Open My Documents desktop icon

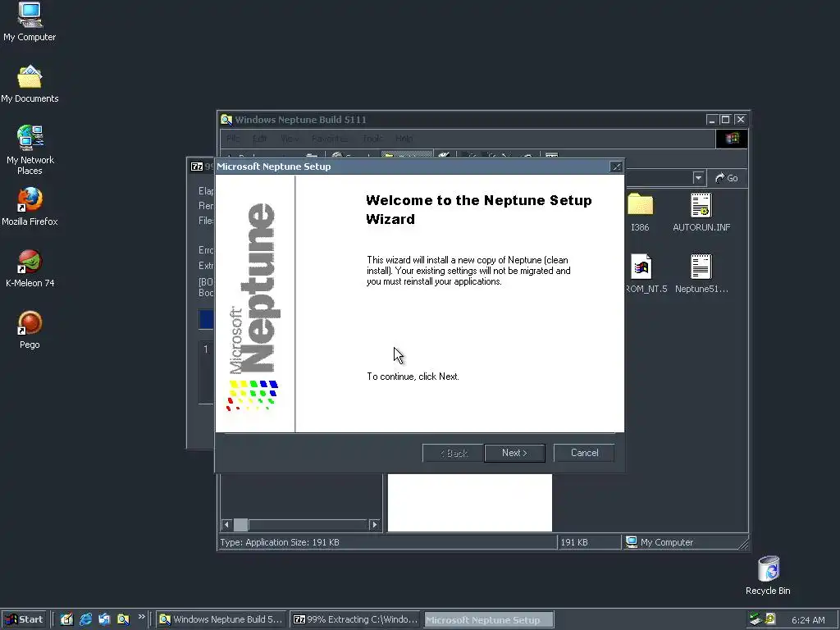[30, 84]
